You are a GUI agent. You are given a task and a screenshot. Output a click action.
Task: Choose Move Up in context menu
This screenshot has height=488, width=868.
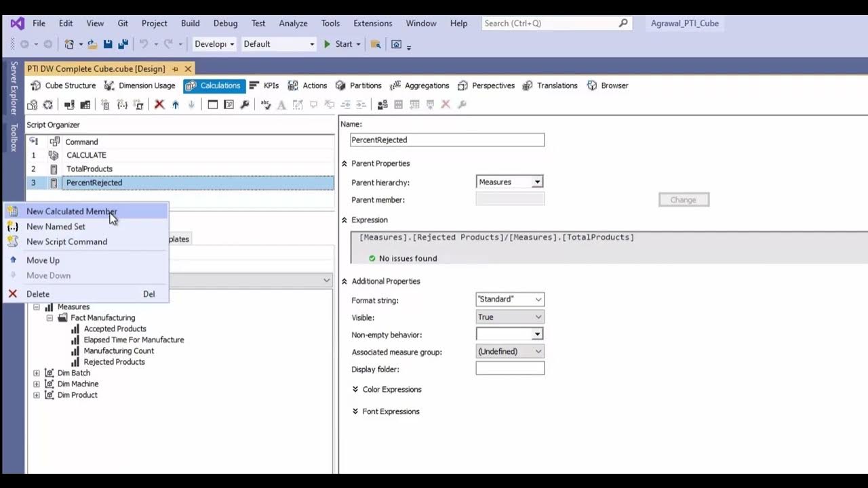86,260
